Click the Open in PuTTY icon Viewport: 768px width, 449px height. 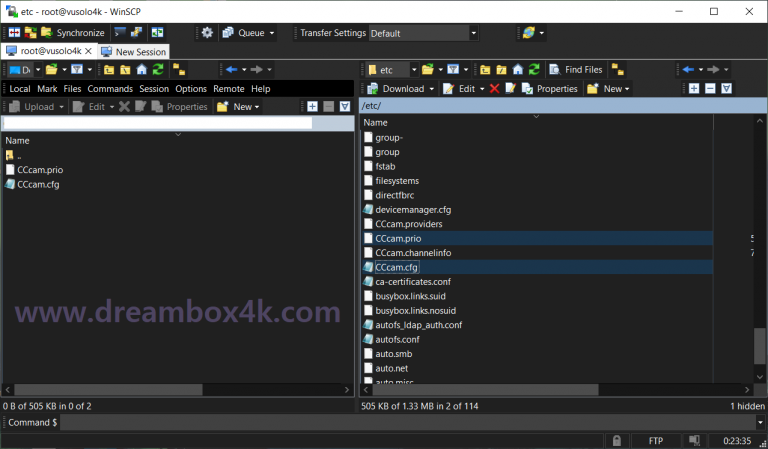tap(136, 33)
